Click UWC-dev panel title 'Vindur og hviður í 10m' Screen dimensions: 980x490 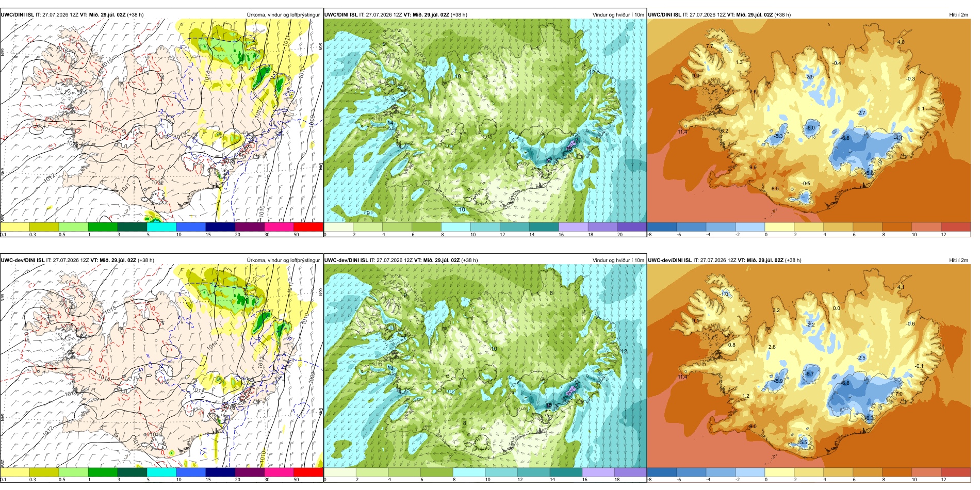click(x=618, y=260)
